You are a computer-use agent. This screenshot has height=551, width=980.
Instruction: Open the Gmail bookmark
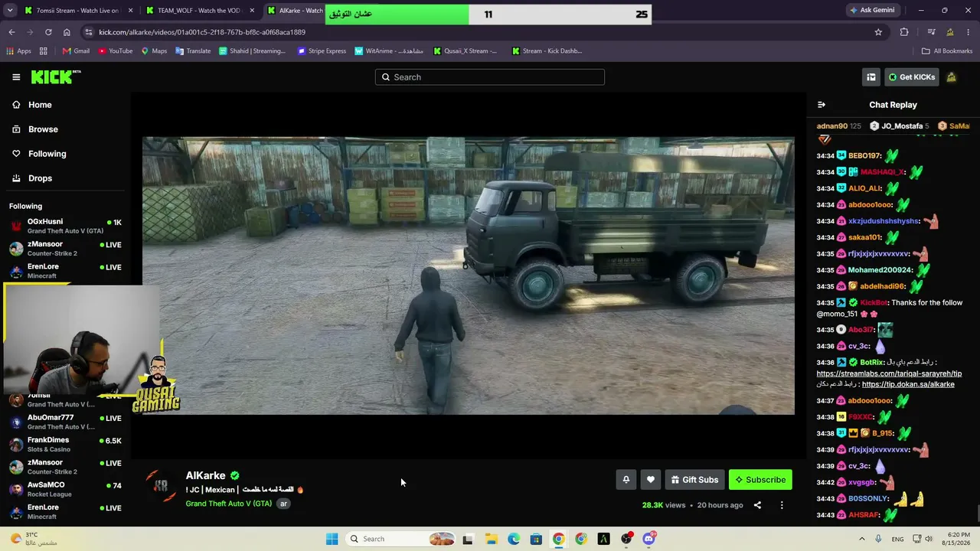pos(76,51)
